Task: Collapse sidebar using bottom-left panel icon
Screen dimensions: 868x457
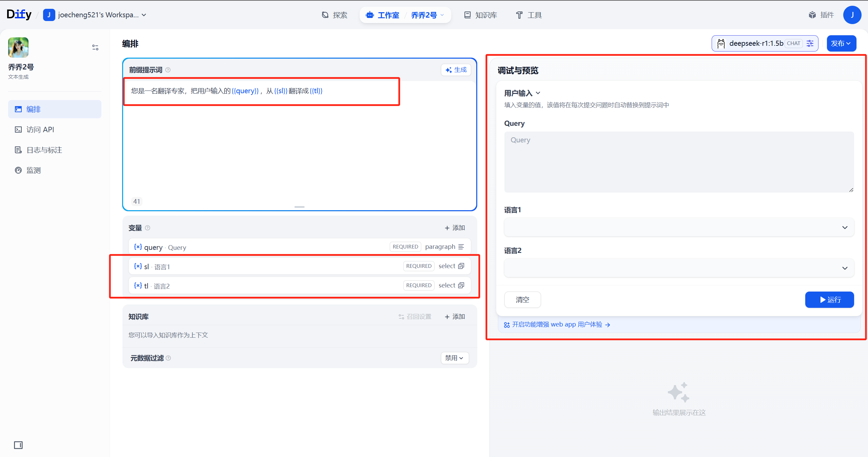Action: (x=18, y=445)
